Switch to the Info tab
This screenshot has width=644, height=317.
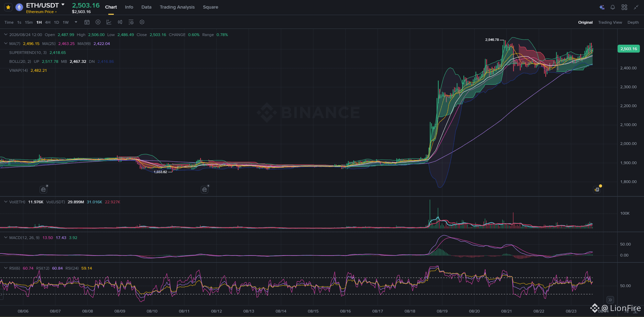129,7
